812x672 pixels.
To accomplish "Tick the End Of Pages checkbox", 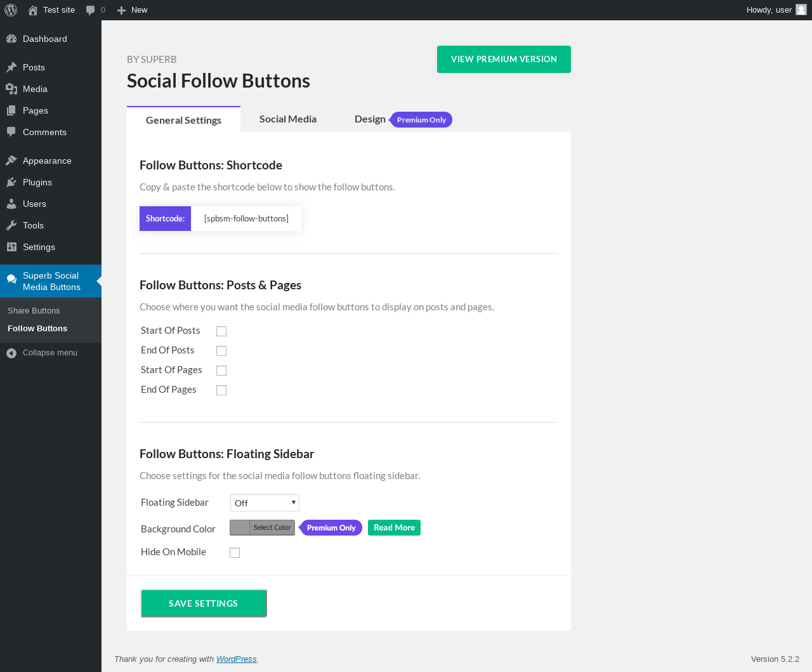I will pos(221,390).
